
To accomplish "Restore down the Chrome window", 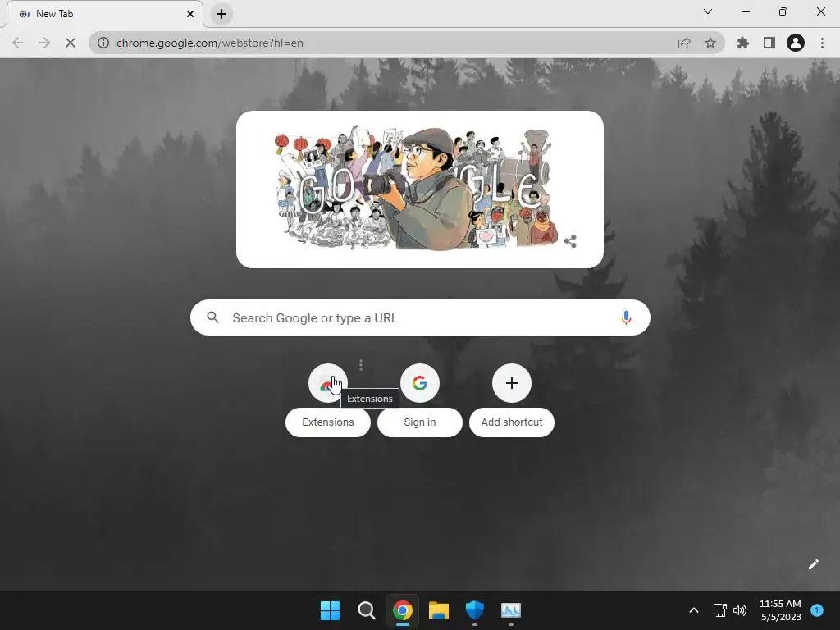I will 783,11.
